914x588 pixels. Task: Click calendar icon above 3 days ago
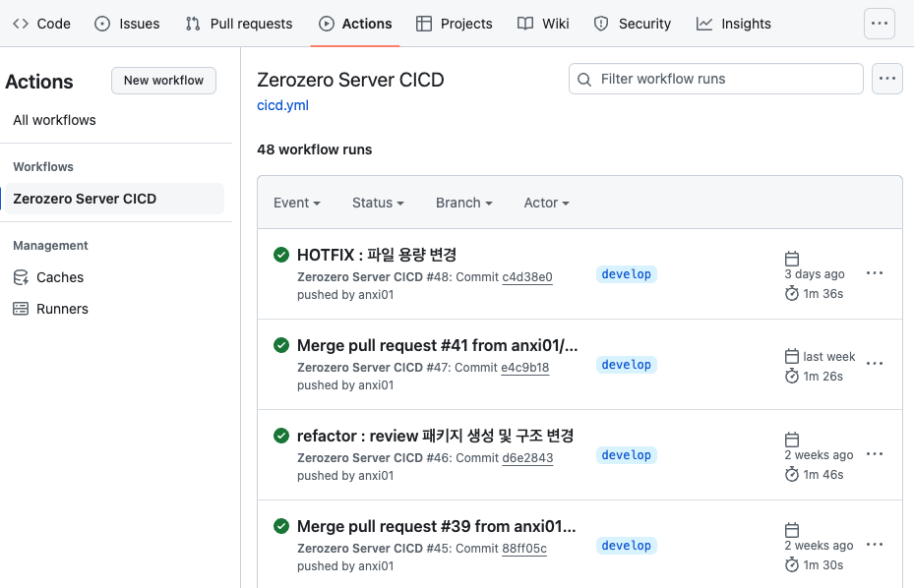[x=792, y=259]
